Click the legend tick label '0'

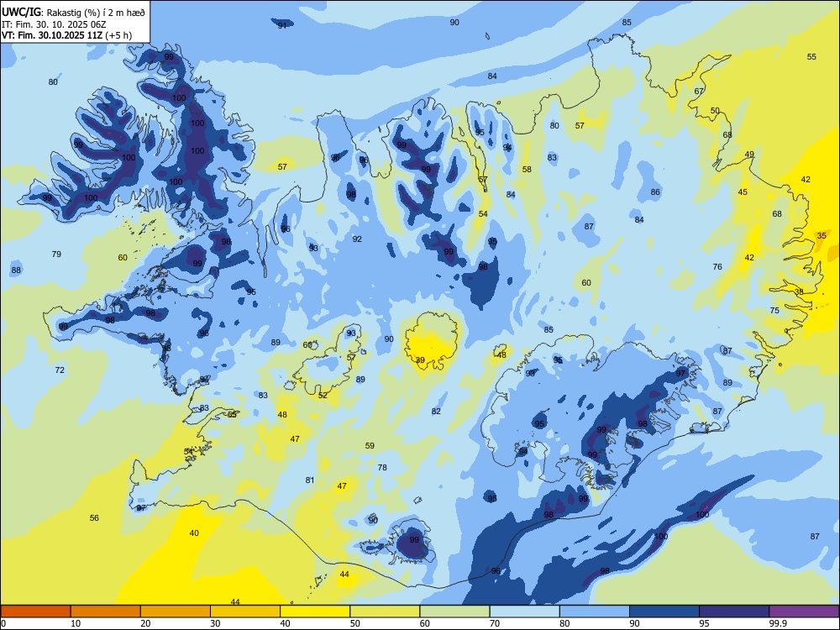point(3,623)
